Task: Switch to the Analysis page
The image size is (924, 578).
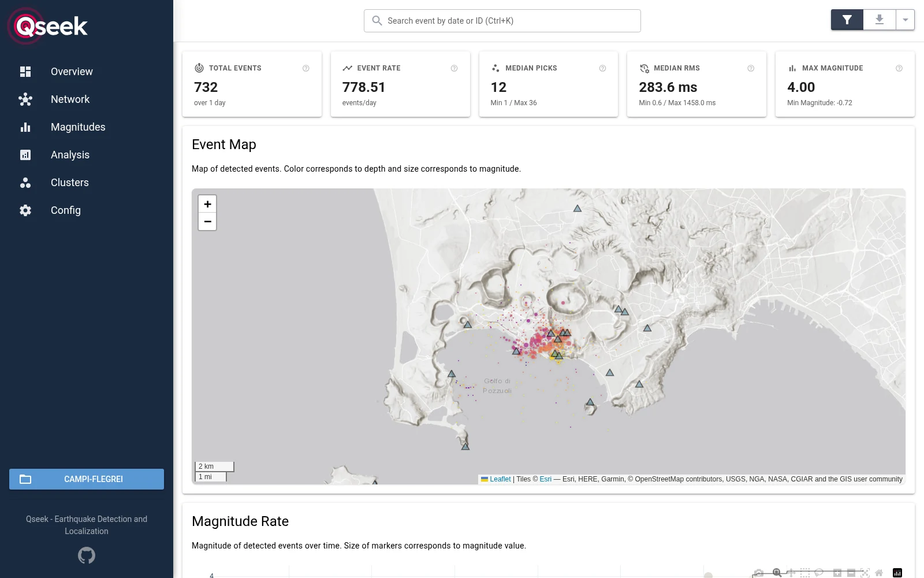Action: tap(87, 155)
